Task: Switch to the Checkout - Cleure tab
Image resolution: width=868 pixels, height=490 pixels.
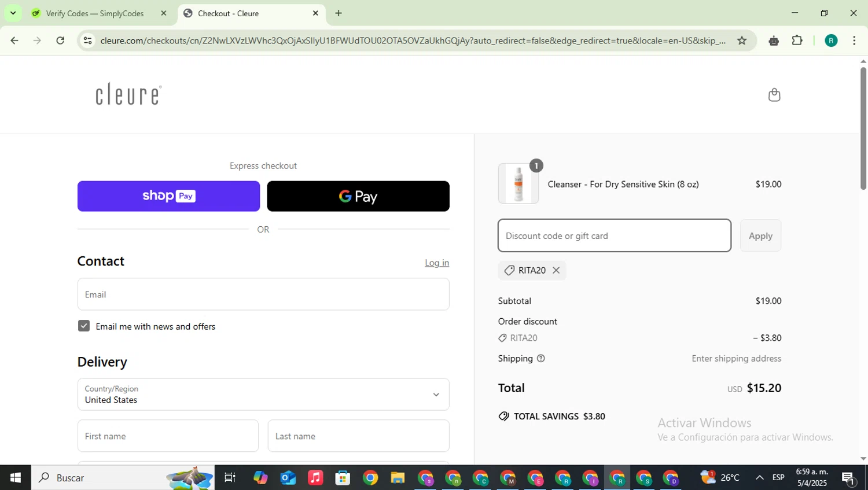Action: (252, 13)
